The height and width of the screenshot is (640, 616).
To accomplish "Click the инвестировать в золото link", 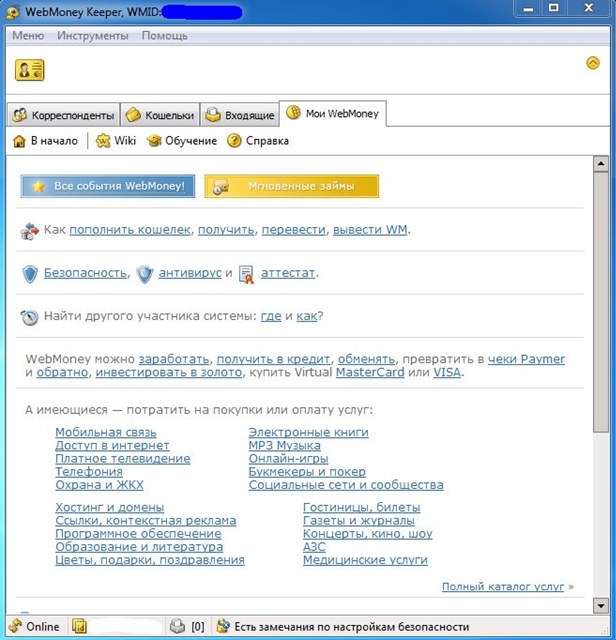I will pos(169,372).
